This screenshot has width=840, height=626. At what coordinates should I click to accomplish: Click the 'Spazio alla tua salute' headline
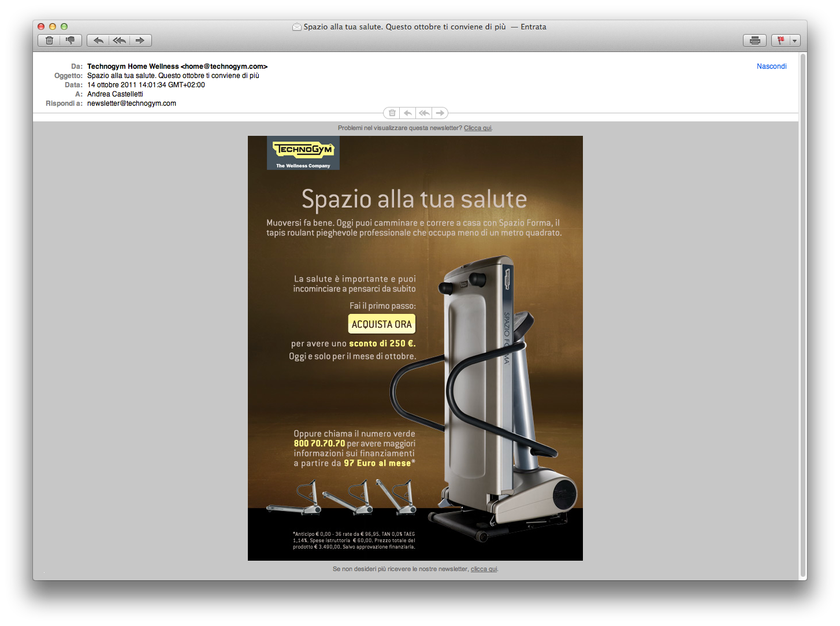[x=414, y=199]
